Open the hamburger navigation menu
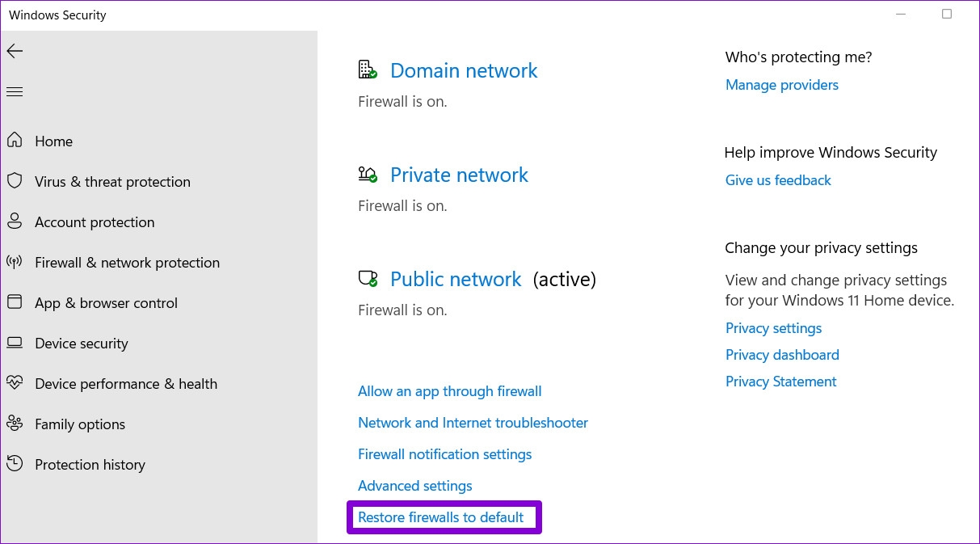The width and height of the screenshot is (980, 544). tap(15, 92)
